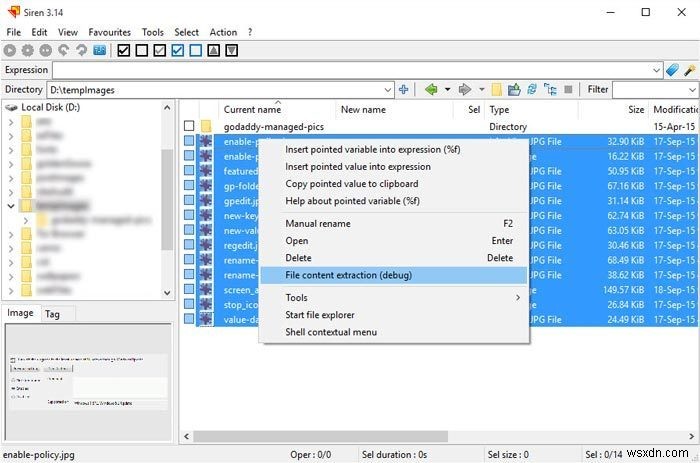The height and width of the screenshot is (463, 700).
Task: Click the blue plus icon next to Directory
Action: click(x=404, y=89)
